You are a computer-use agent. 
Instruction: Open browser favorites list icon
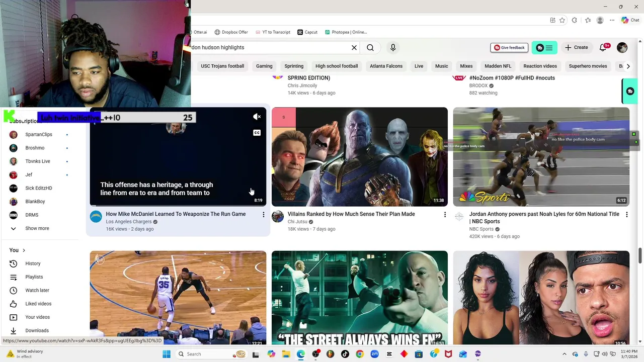(x=588, y=20)
